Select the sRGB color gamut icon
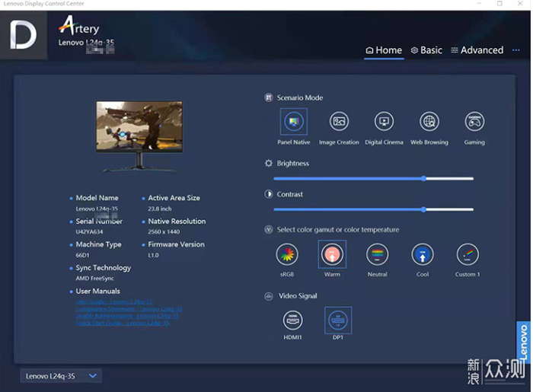The image size is (533, 392). 287,254
